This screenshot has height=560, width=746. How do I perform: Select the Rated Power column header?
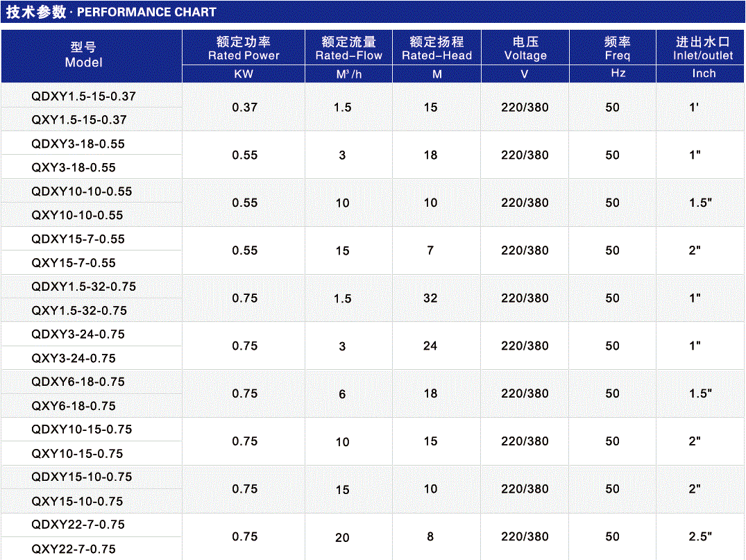244,49
